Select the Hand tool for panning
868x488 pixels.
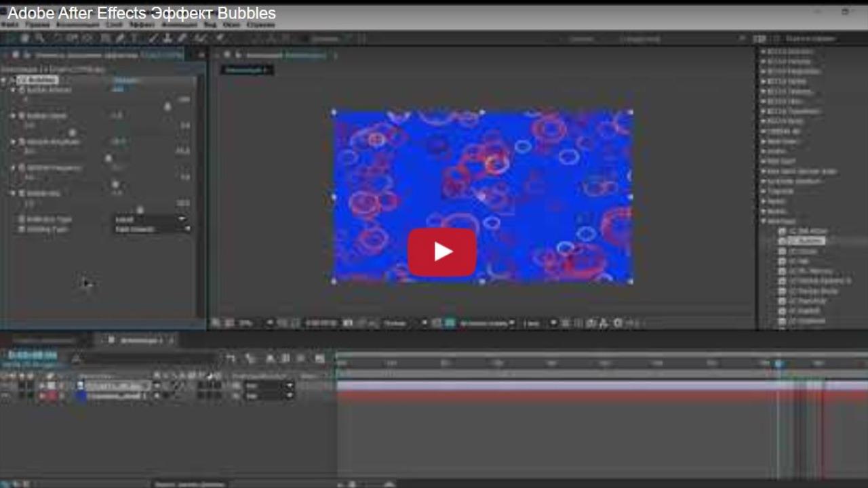37,38
